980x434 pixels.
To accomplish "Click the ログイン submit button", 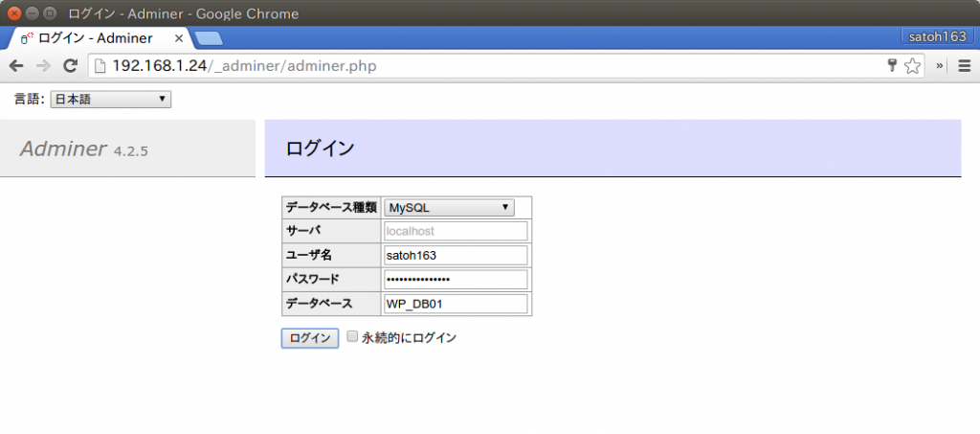I will (x=310, y=338).
